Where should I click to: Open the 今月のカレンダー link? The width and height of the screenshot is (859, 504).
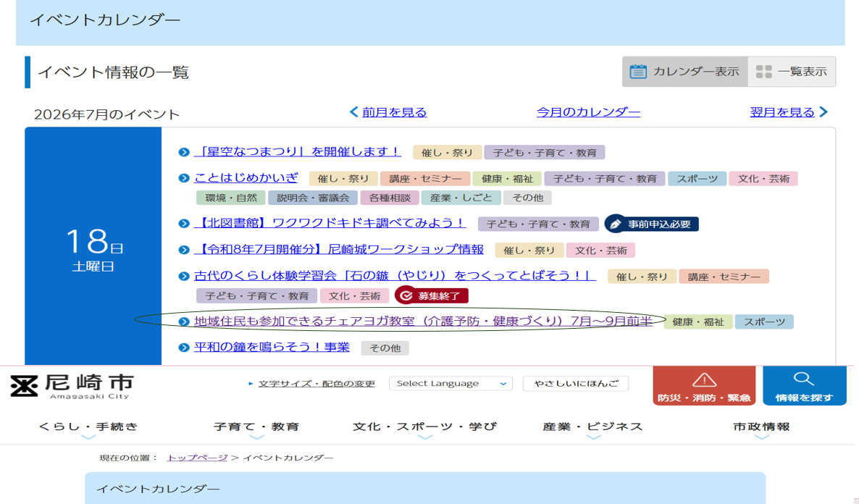(588, 112)
